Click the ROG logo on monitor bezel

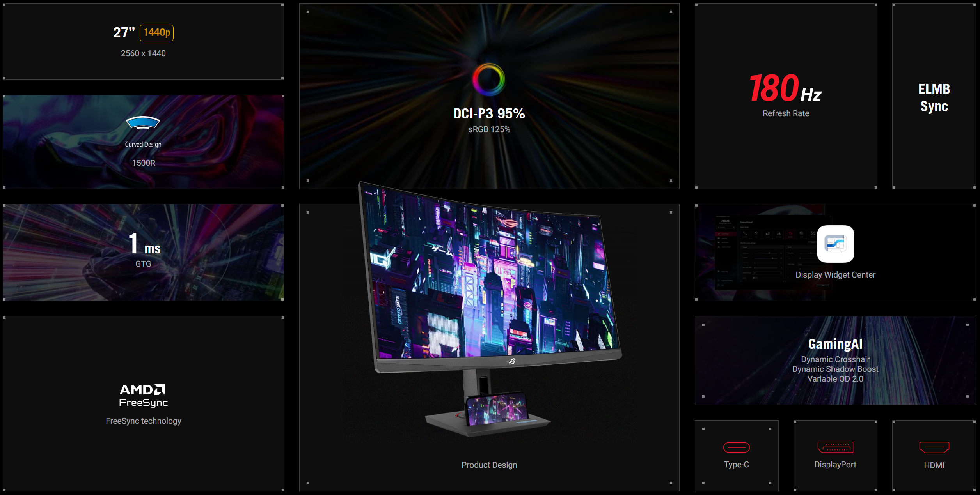tap(511, 361)
